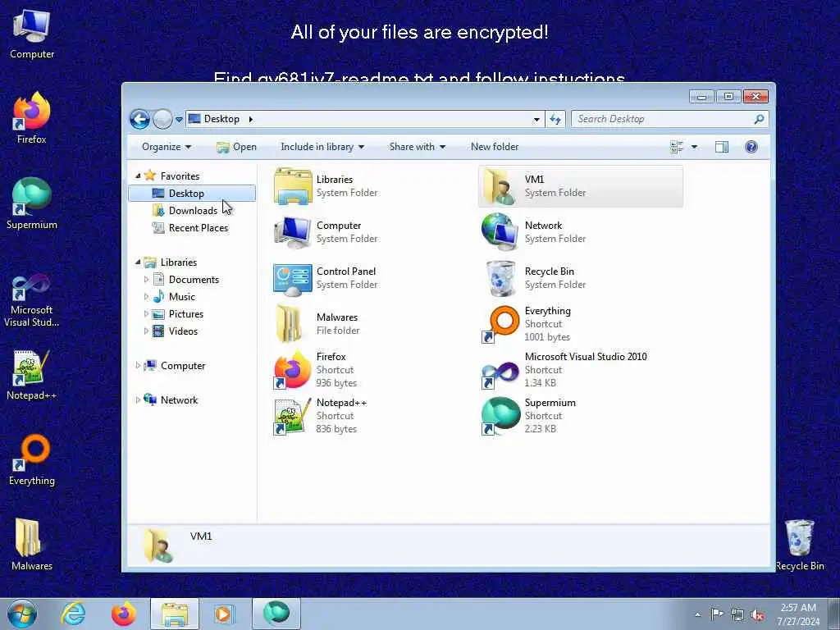Click the Desktop breadcrumb in address bar
840x630 pixels.
coord(221,119)
